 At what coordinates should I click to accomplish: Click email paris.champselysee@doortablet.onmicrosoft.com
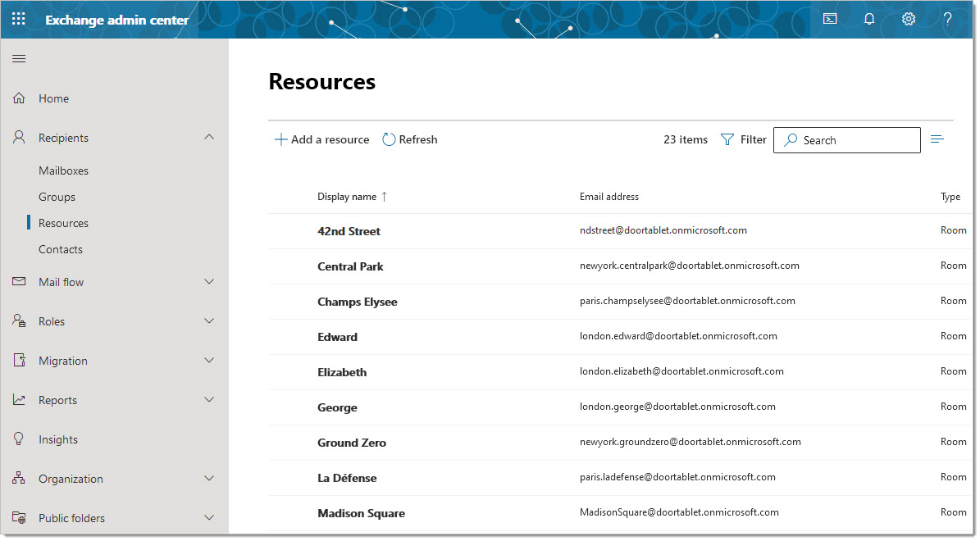(x=689, y=301)
